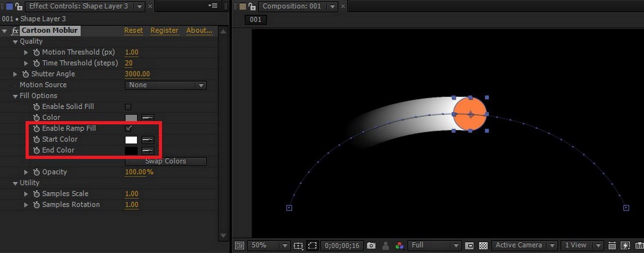This screenshot has height=253, width=644.
Task: Open the Motion Source None dropdown
Action: pos(166,85)
